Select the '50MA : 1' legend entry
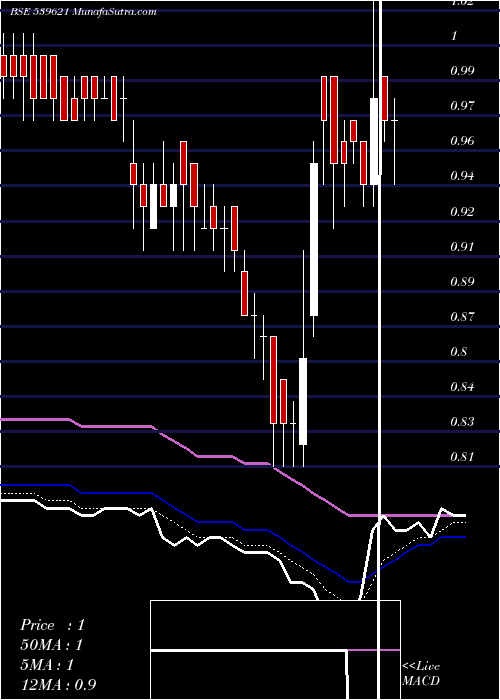This screenshot has width=500, height=700. coord(52,645)
